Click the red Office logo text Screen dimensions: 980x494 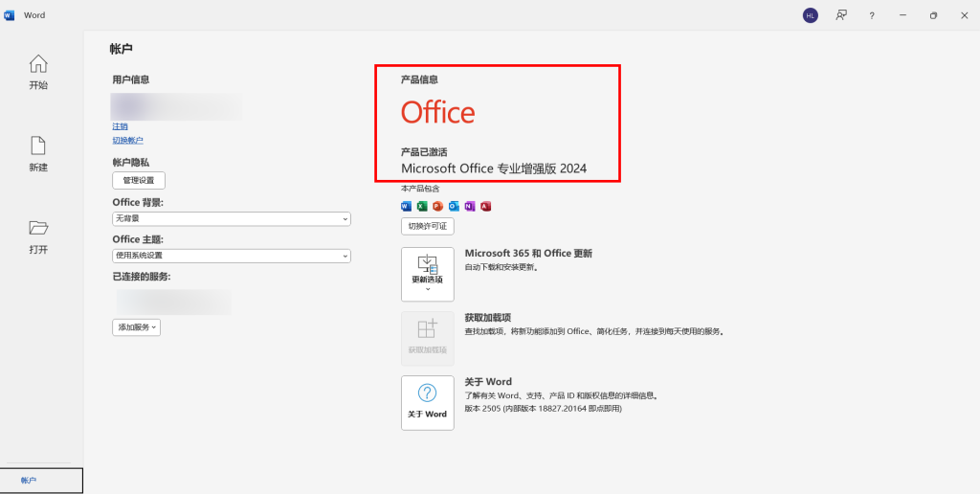click(437, 113)
